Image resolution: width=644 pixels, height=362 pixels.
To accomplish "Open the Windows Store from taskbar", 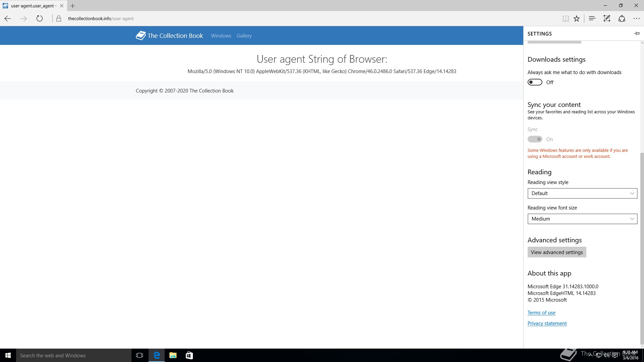I will (189, 355).
